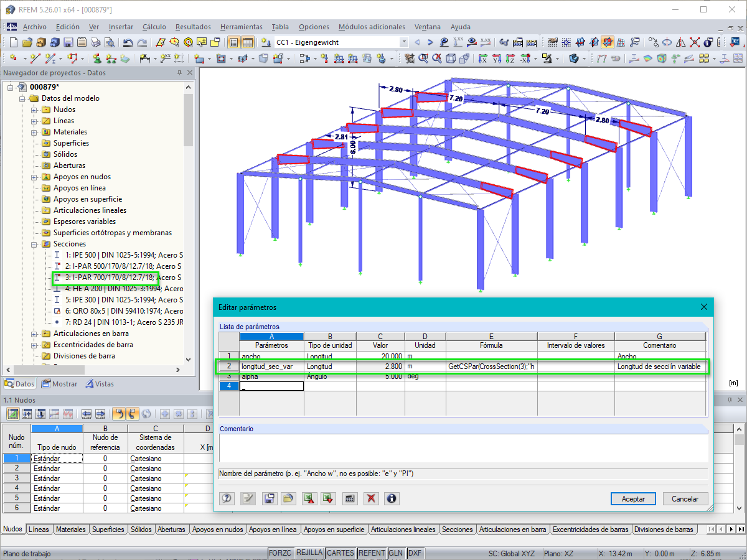Load parameter list with dialog folder icon
The image size is (747, 560).
[288, 498]
